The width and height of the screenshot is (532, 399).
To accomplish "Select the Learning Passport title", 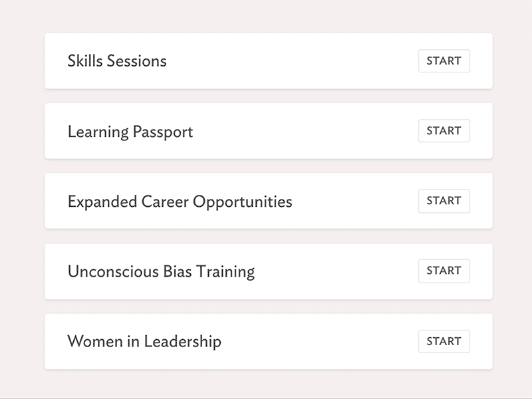I will click(129, 131).
